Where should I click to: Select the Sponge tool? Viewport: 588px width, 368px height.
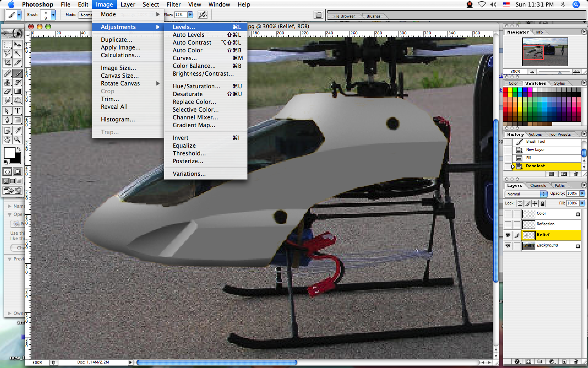18,101
